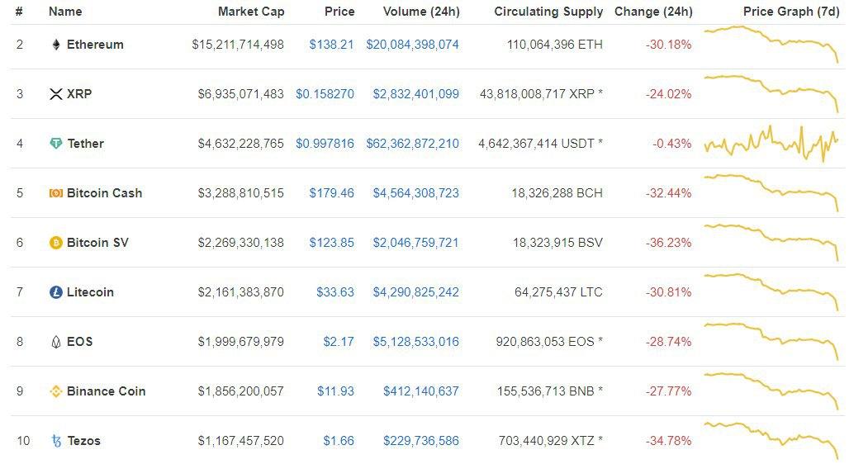Viewport: 868px width, 464px height.
Task: Click the Ethereum coin logo icon
Action: 56,45
